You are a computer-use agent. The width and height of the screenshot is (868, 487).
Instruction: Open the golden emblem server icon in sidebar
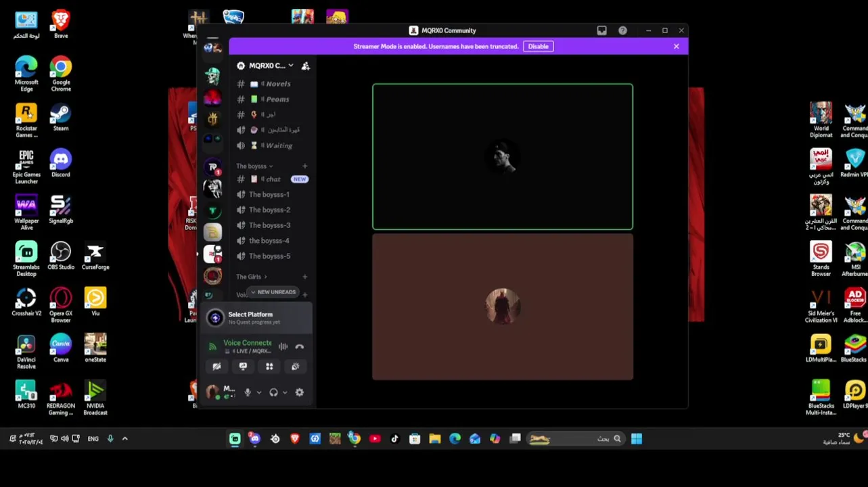(x=213, y=120)
